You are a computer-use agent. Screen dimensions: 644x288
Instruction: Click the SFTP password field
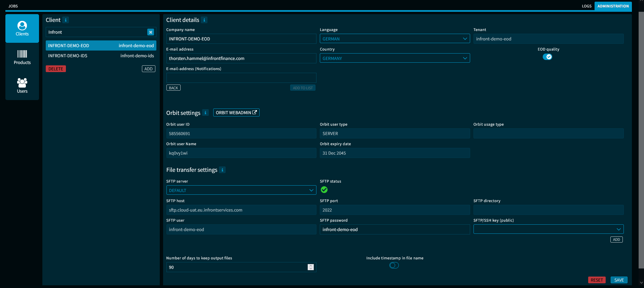(395, 229)
